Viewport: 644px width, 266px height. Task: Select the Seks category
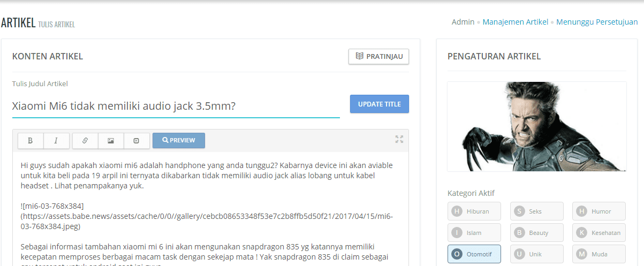click(537, 211)
